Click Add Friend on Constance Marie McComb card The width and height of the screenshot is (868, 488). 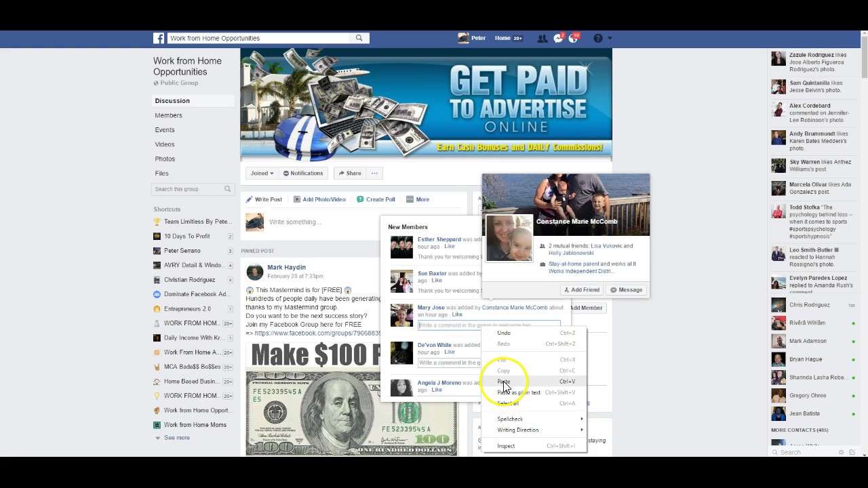pos(582,290)
